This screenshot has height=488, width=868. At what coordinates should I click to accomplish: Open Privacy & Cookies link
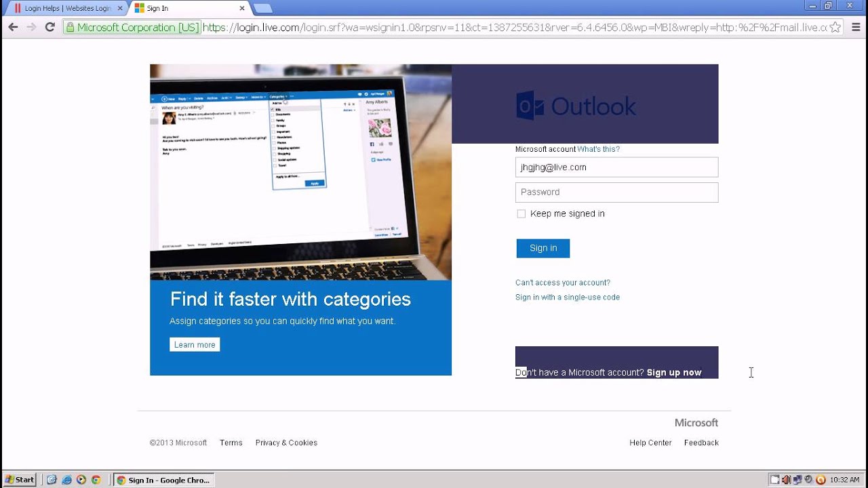point(286,443)
